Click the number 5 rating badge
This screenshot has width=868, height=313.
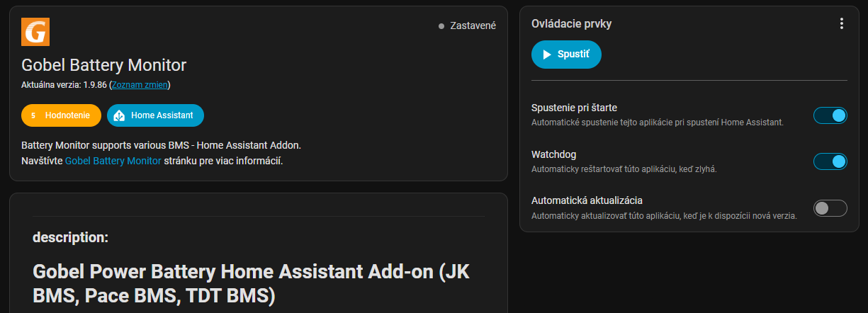click(33, 115)
